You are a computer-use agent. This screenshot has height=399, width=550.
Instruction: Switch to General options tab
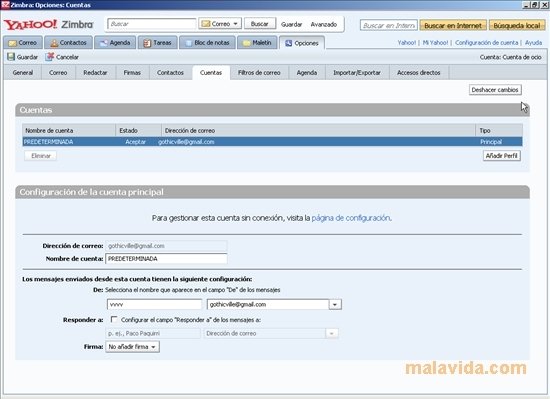click(23, 73)
